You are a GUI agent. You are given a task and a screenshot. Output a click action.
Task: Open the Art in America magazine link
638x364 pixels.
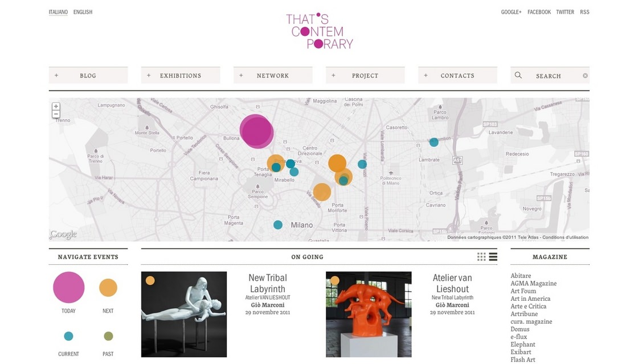pos(530,298)
